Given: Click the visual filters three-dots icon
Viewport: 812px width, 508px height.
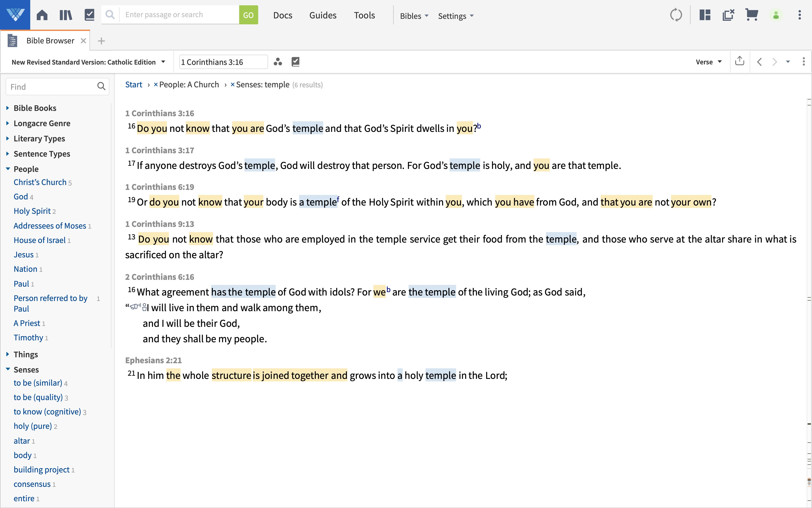Looking at the screenshot, I should click(277, 62).
